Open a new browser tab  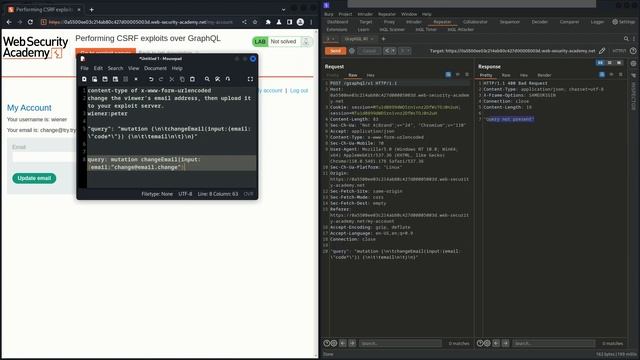91,9
